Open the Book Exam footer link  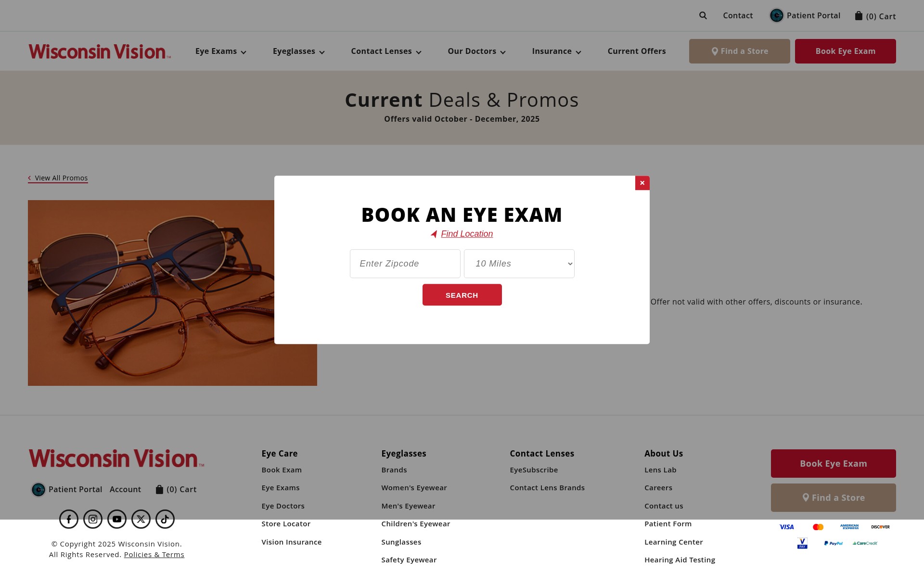282,470
